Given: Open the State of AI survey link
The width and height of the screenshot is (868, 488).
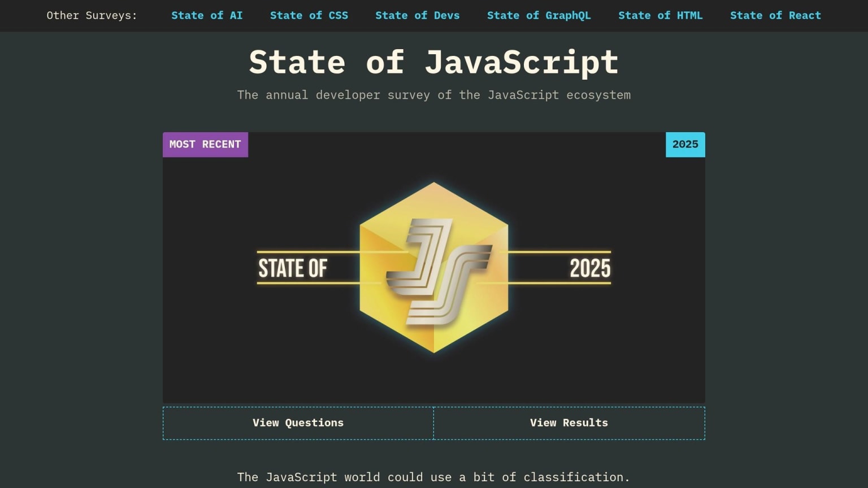Looking at the screenshot, I should pyautogui.click(x=207, y=15).
